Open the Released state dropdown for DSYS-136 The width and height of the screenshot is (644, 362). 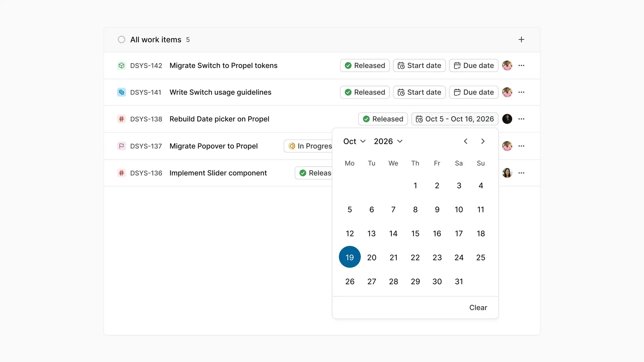point(314,173)
